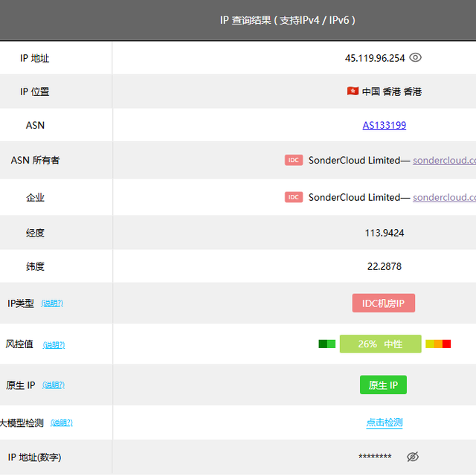Click the 纬度 row label
The image size is (476, 476).
tap(35, 266)
